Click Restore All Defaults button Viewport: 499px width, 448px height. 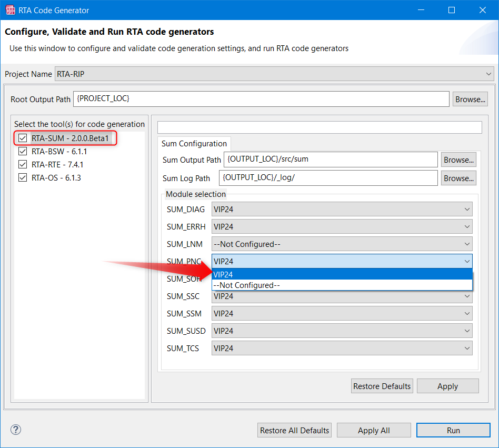click(x=294, y=430)
